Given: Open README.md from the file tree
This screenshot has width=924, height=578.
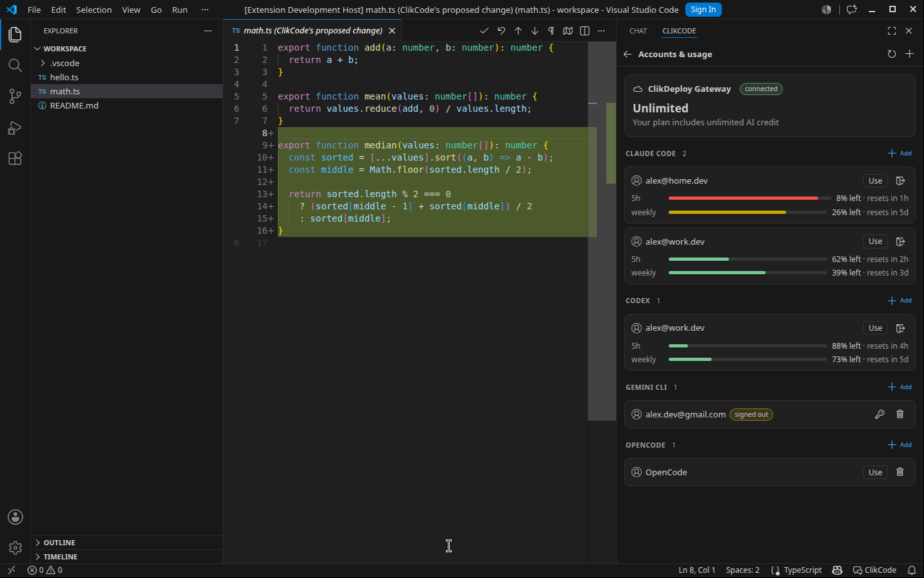Looking at the screenshot, I should (126, 105).
